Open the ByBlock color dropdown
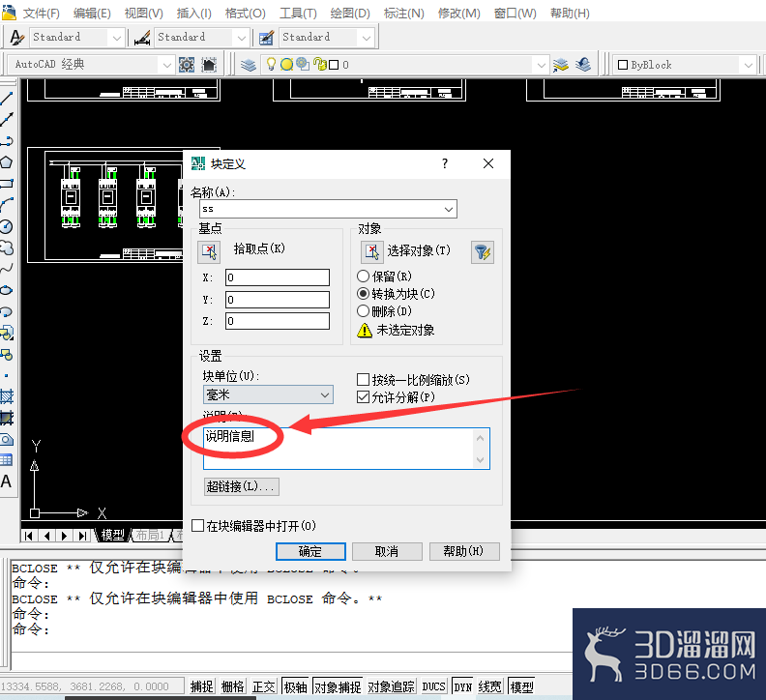The width and height of the screenshot is (766, 700). point(748,65)
